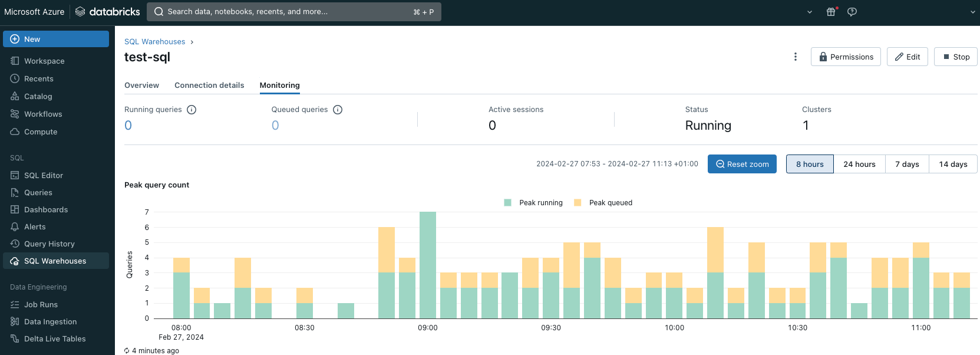
Task: Click the Workflows sidebar icon
Action: point(15,114)
